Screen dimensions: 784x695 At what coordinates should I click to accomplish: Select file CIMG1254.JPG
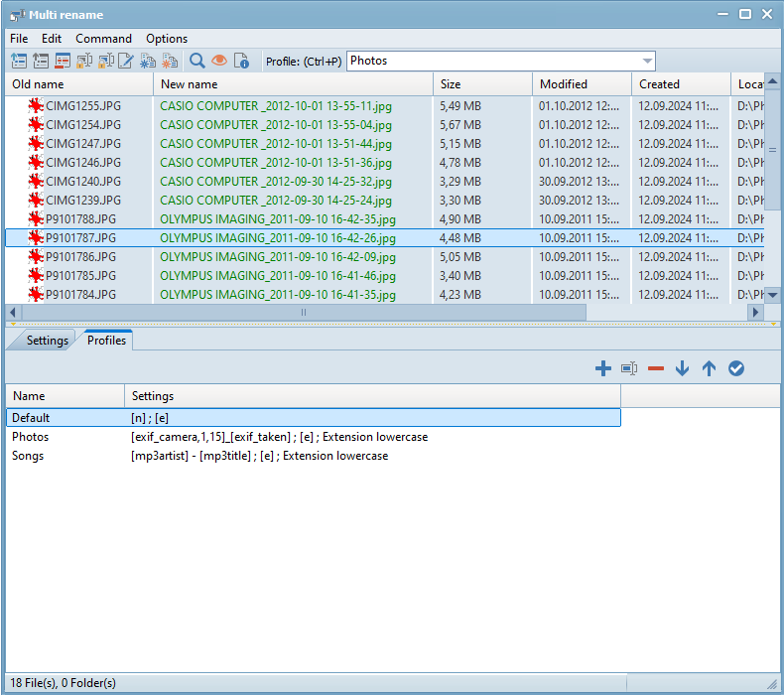point(83,125)
